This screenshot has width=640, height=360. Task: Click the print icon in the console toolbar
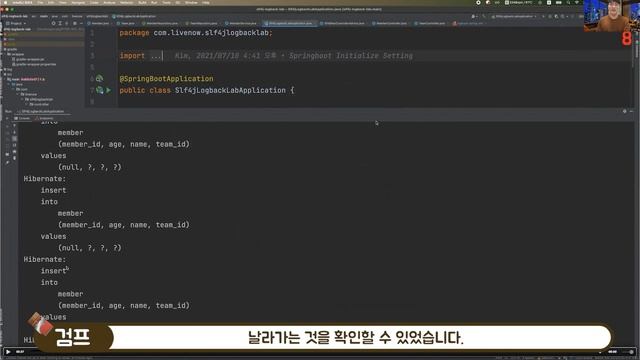(x=14, y=151)
